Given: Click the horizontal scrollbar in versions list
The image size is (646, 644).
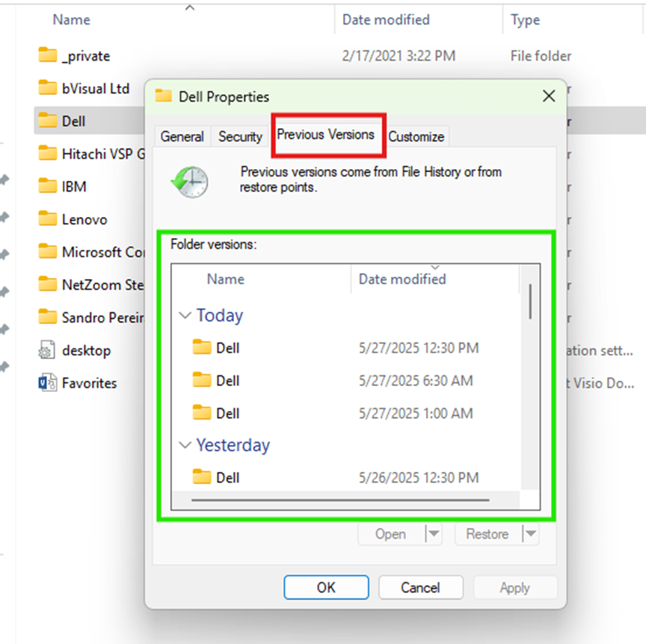Looking at the screenshot, I should coord(340,500).
